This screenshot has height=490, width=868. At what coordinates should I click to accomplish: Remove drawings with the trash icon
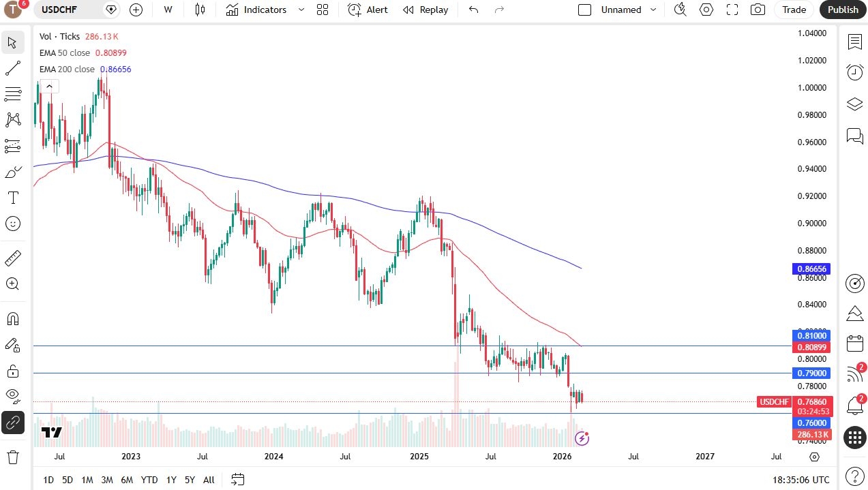pyautogui.click(x=12, y=457)
